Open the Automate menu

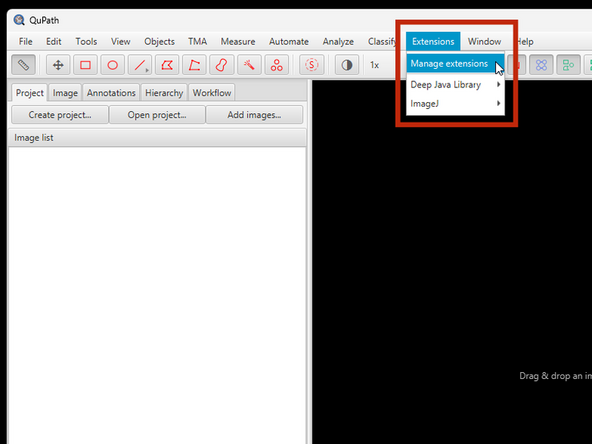(289, 42)
